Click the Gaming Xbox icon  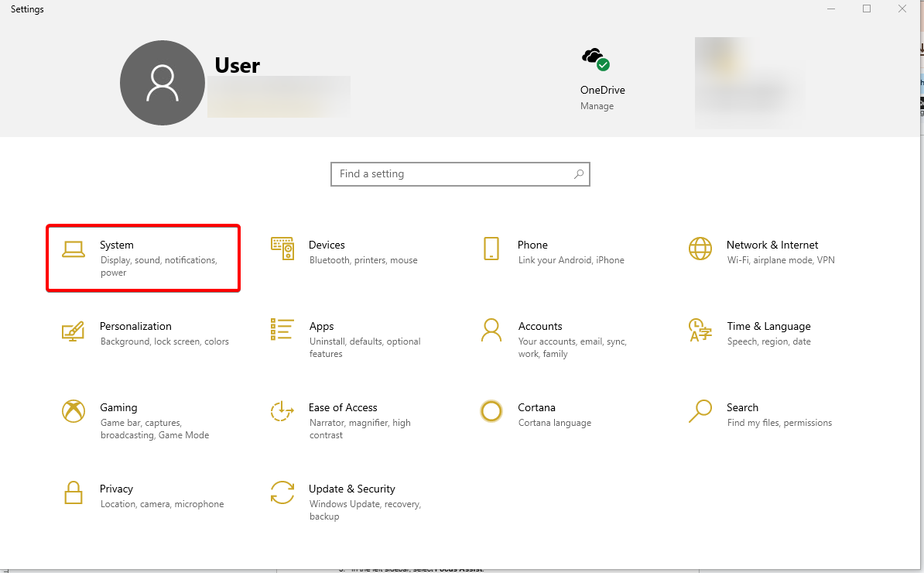(x=73, y=411)
